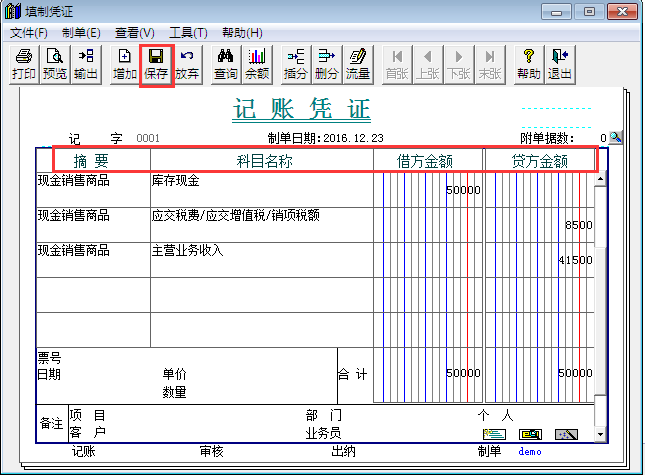Screen dimensions: 645x475
Task: Click the 科目名称 column header
Action: point(264,161)
